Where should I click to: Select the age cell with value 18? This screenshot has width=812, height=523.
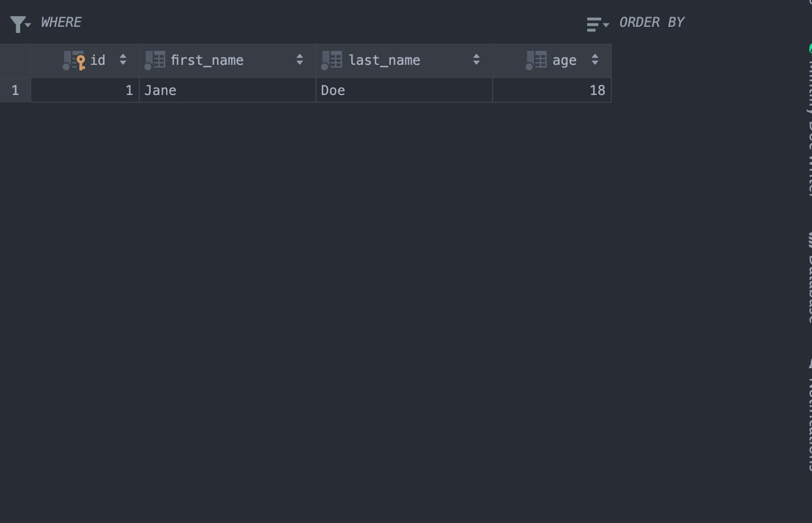coord(551,91)
